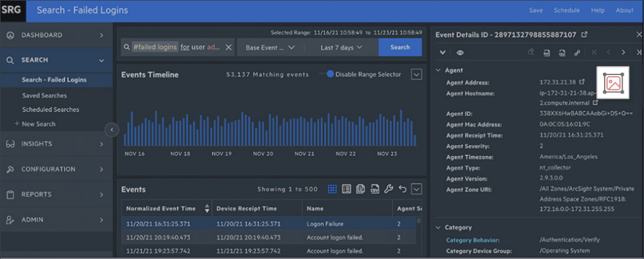The width and height of the screenshot is (644, 259).
Task: Open the Base Event fieldset dropdown
Action: [270, 48]
